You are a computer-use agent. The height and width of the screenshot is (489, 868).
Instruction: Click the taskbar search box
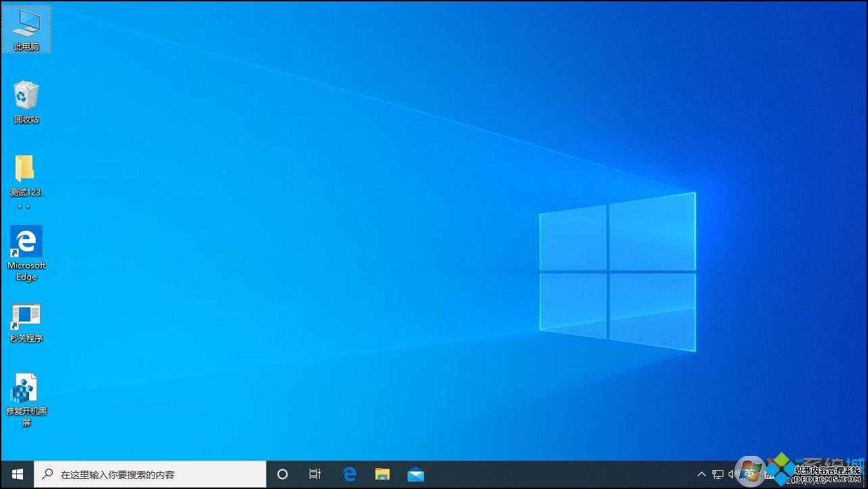pos(150,475)
